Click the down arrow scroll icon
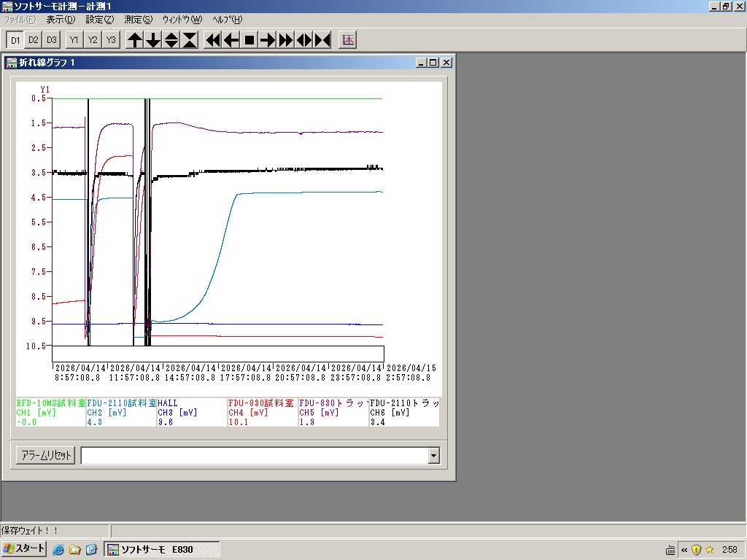Viewport: 747px width, 560px height. pyautogui.click(x=153, y=40)
